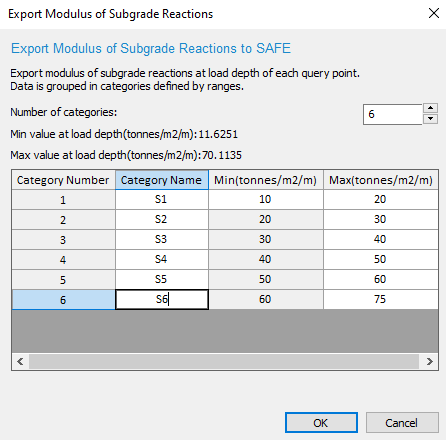The width and height of the screenshot is (446, 440).
Task: Click the table's left scroll arrow
Action: tap(20, 361)
